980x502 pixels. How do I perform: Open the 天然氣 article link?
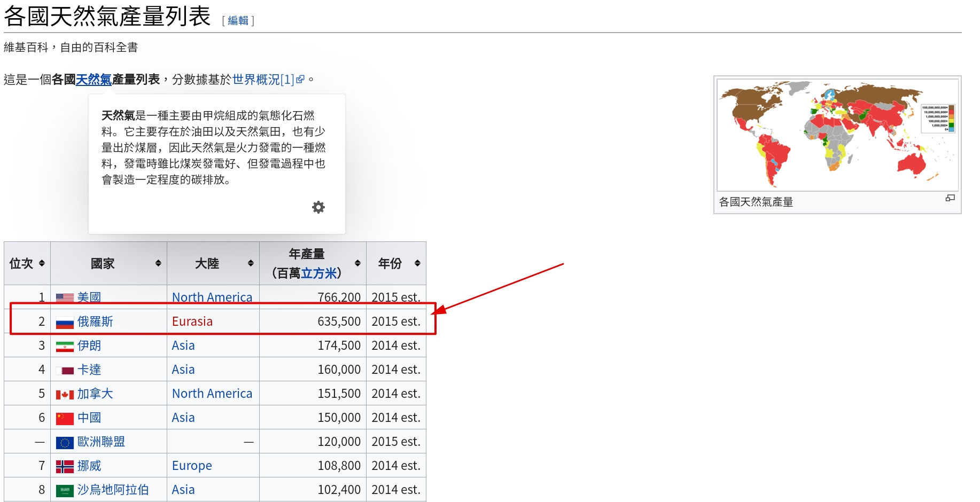[94, 80]
